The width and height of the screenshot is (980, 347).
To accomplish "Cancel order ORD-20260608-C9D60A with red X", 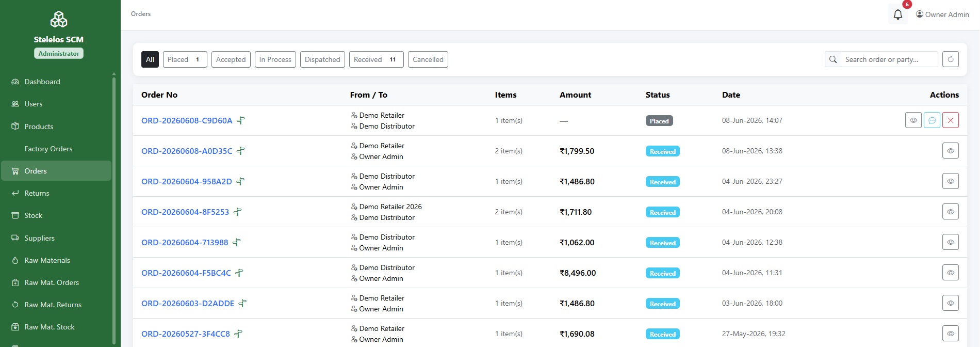I will click(x=951, y=120).
